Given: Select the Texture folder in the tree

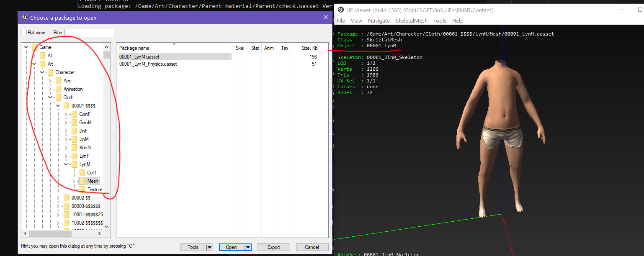Looking at the screenshot, I should point(95,189).
